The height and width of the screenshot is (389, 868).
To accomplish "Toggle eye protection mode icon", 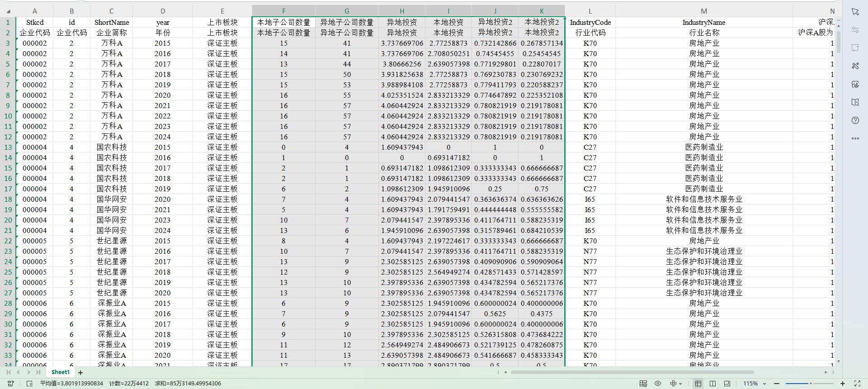I will click(x=658, y=384).
